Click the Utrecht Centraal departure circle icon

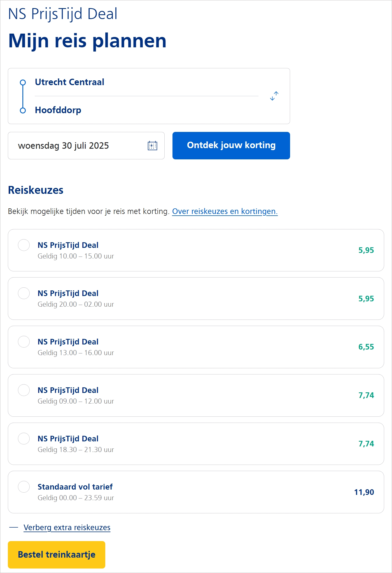coord(23,82)
